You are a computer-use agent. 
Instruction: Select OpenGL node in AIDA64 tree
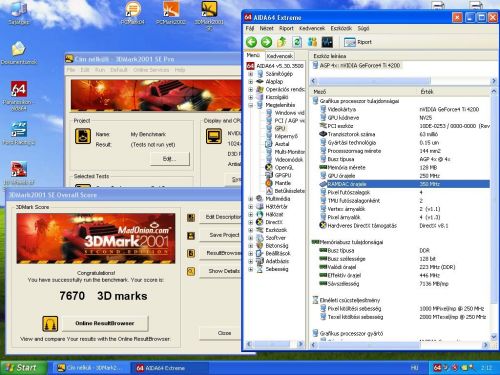click(284, 167)
